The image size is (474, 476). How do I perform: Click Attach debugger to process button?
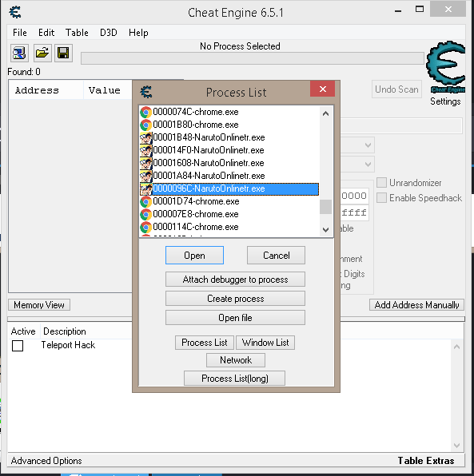click(235, 280)
